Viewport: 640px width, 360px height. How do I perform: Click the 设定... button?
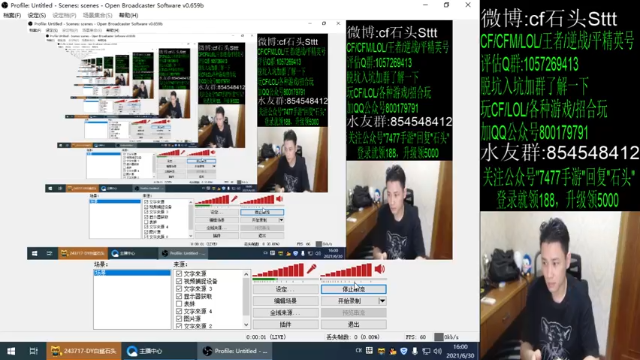pos(285,289)
